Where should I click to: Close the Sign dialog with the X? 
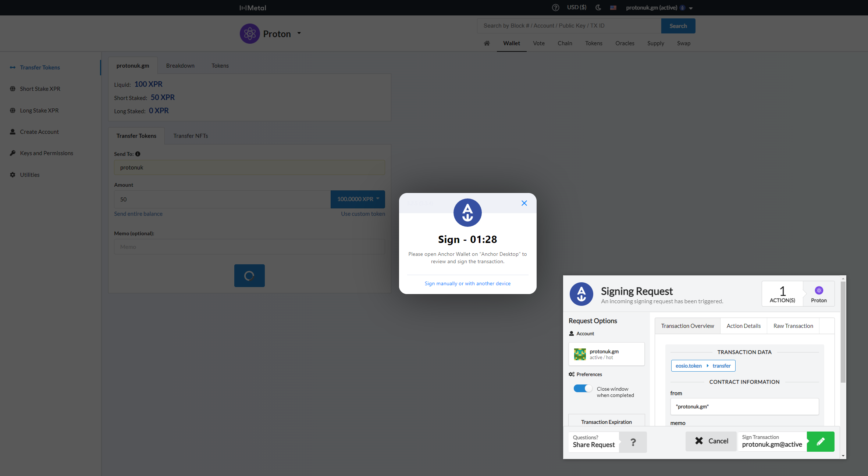click(524, 203)
